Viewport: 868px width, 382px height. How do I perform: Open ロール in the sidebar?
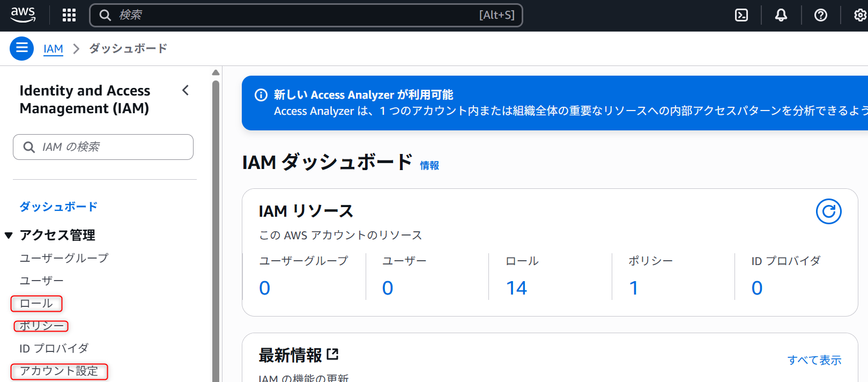[x=36, y=303]
